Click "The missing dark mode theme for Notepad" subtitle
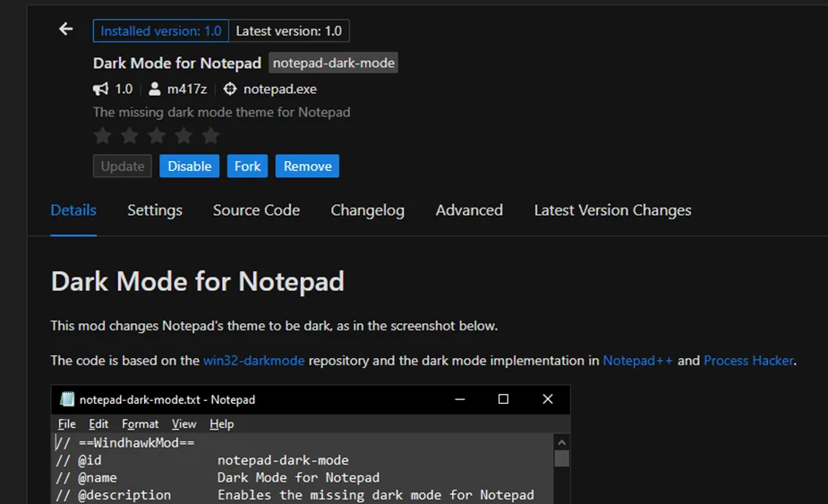The width and height of the screenshot is (828, 504). (x=222, y=112)
